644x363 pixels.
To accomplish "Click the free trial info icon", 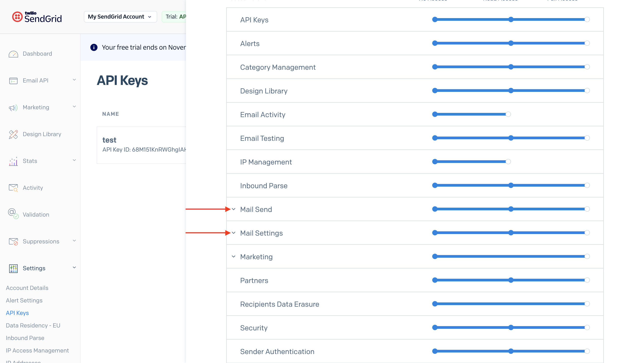I will coord(94,47).
